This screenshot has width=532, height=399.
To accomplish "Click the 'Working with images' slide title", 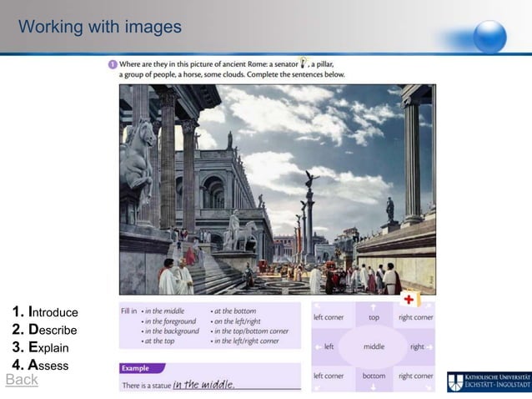I will point(99,28).
